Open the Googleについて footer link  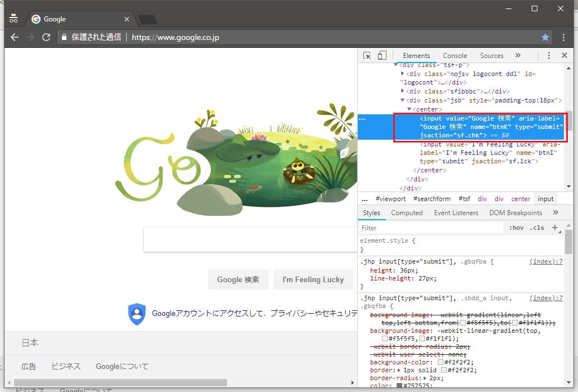[x=122, y=366]
